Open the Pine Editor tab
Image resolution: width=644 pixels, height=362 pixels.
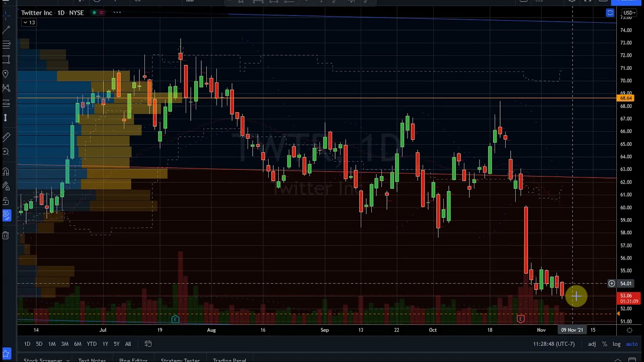(133, 360)
